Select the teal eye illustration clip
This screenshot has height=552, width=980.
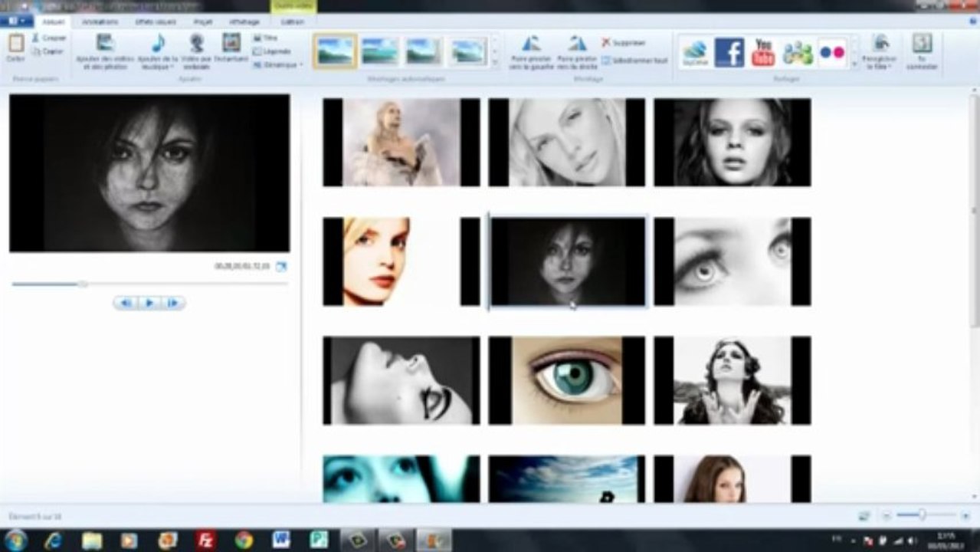click(567, 380)
